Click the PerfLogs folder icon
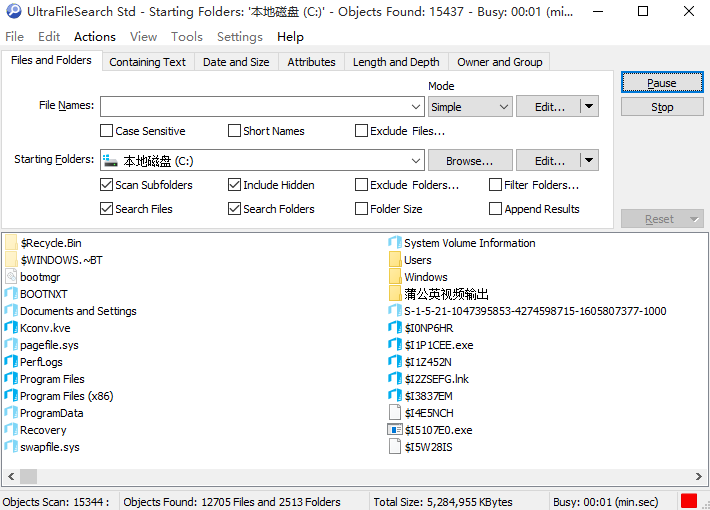The width and height of the screenshot is (710, 510). click(11, 362)
